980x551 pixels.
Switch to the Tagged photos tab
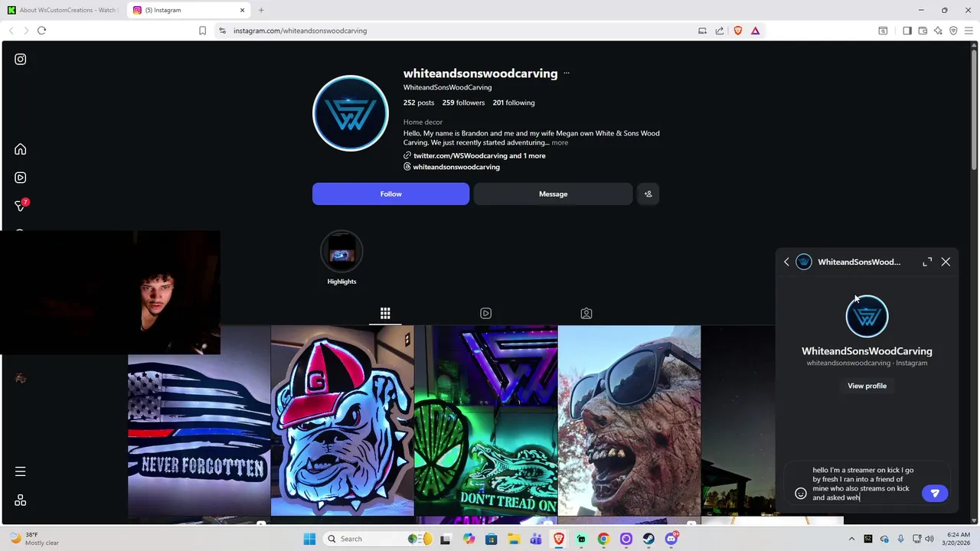point(586,313)
